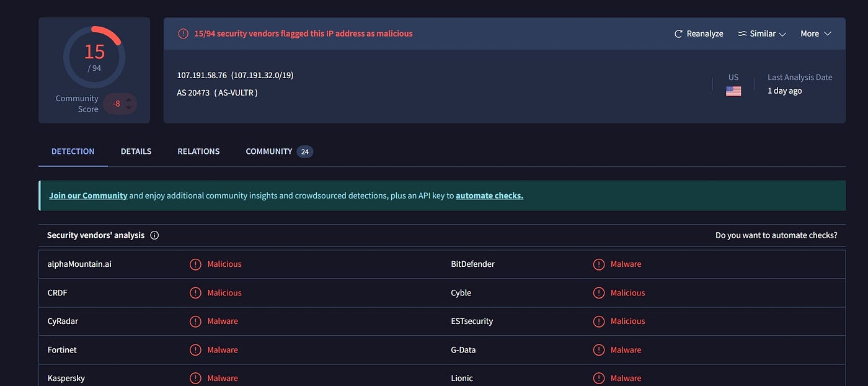Click the alphaMountain.ai vendor name

click(79, 264)
